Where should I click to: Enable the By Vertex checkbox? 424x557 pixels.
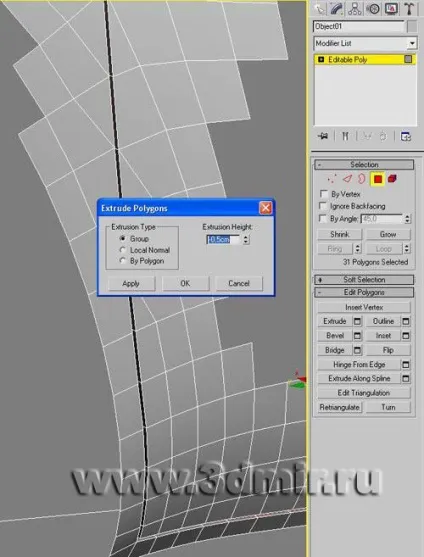click(x=324, y=194)
